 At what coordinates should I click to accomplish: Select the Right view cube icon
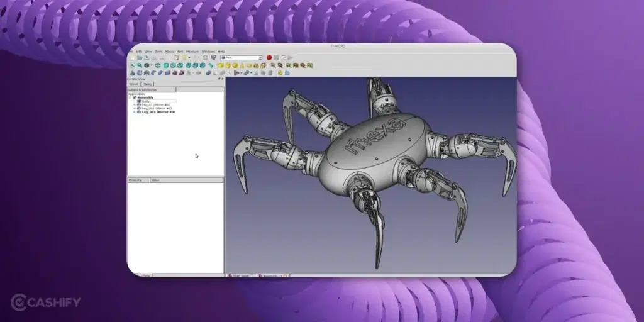coord(180,65)
